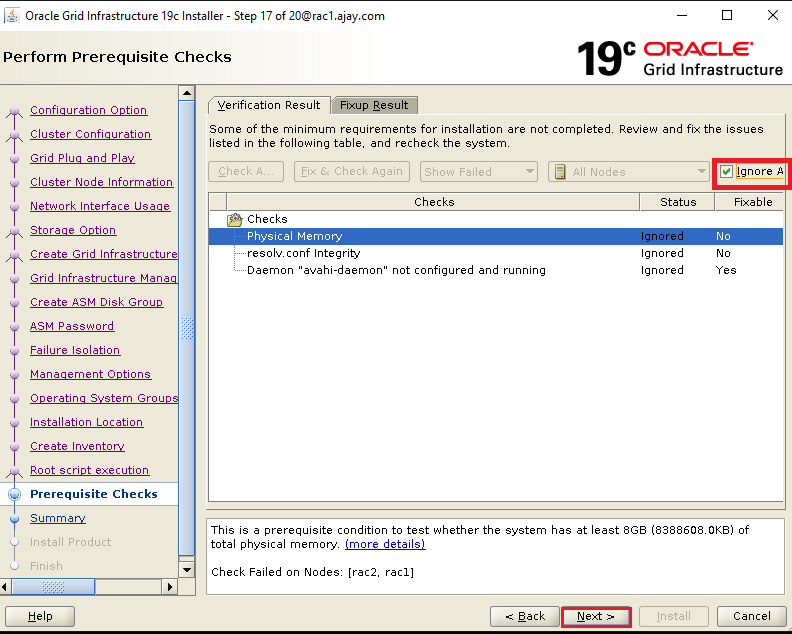The image size is (792, 634).
Task: Click the server icon in the All Nodes dropdown
Action: tap(560, 172)
